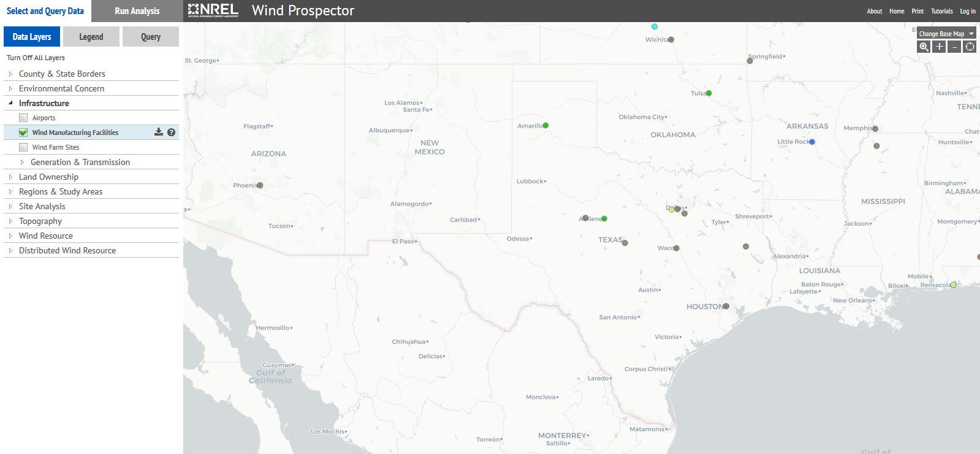
Task: Switch to the Run Analysis tab
Action: point(137,11)
